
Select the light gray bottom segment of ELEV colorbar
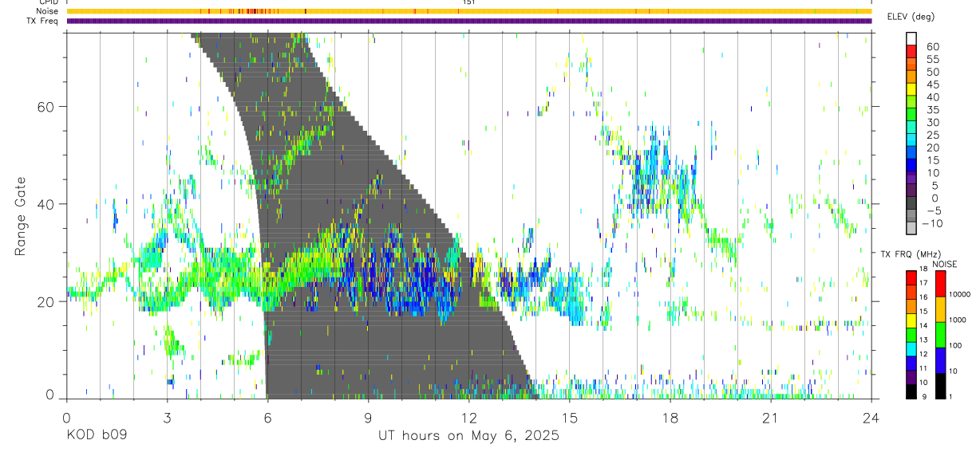tap(911, 228)
